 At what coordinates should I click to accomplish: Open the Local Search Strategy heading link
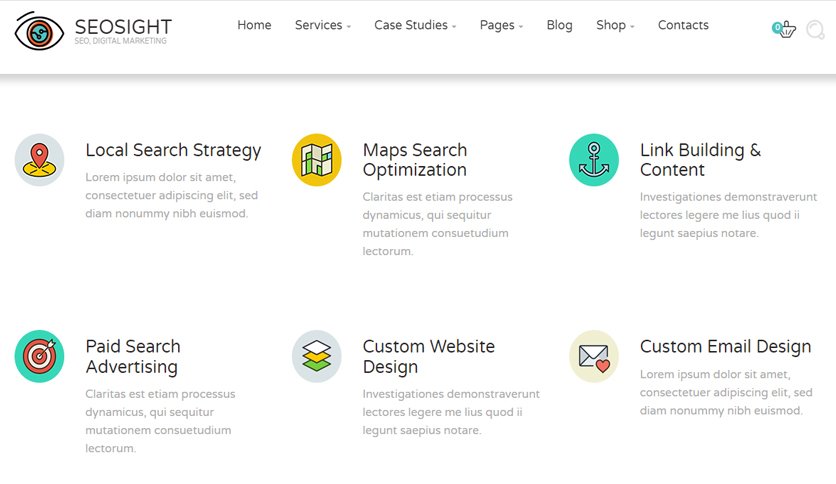pos(173,150)
